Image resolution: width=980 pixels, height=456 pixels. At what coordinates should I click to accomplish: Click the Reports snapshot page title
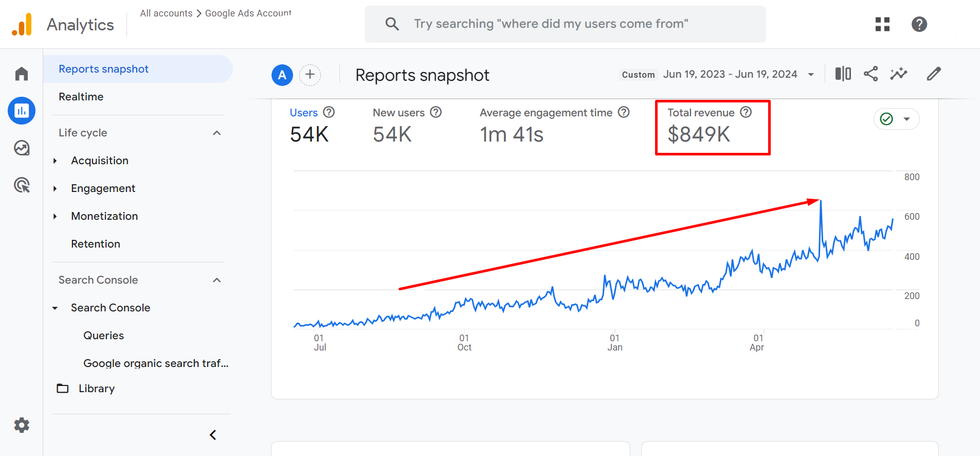(422, 75)
